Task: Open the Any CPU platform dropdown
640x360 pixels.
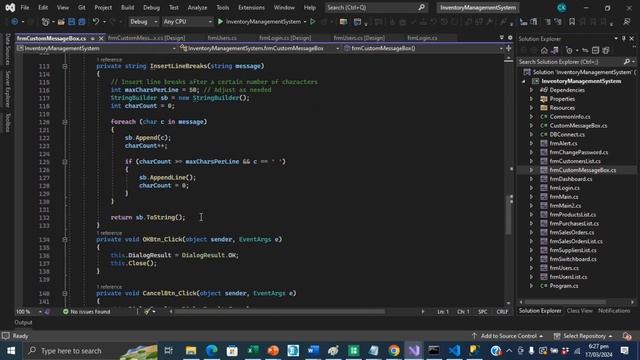Action: 187,22
